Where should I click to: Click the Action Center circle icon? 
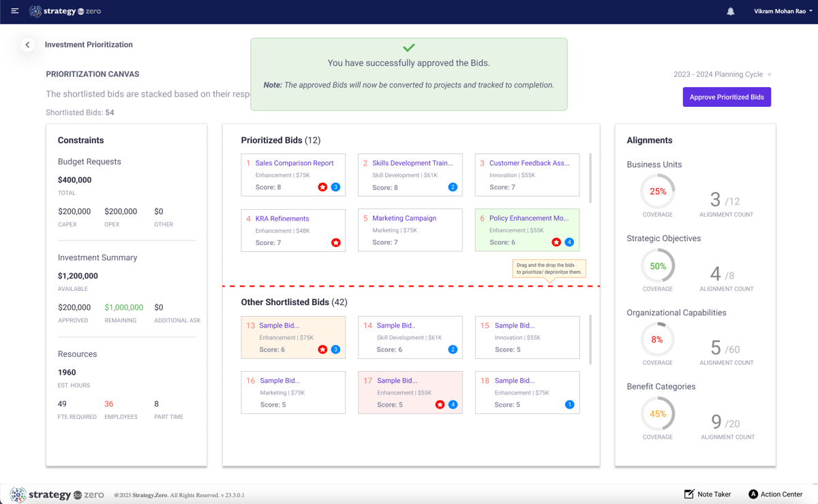(753, 494)
